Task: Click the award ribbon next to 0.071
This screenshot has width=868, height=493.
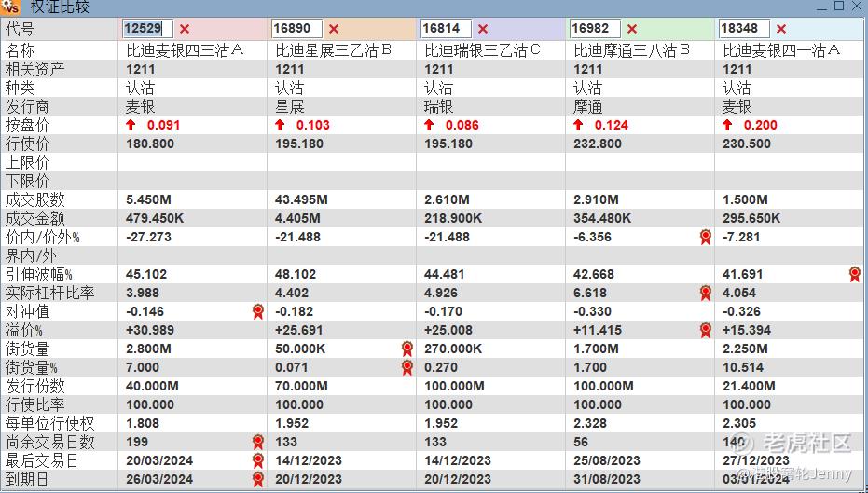Action: (407, 367)
